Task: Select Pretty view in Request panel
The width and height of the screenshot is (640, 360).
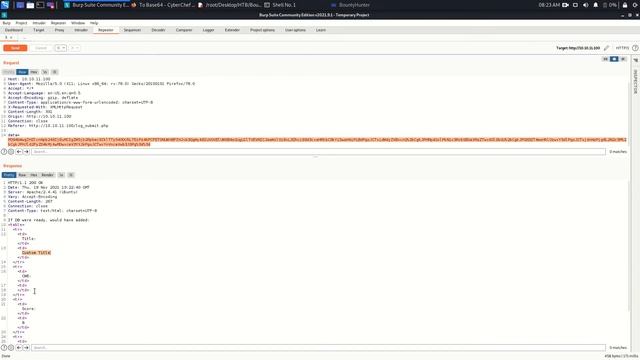Action: [9, 72]
